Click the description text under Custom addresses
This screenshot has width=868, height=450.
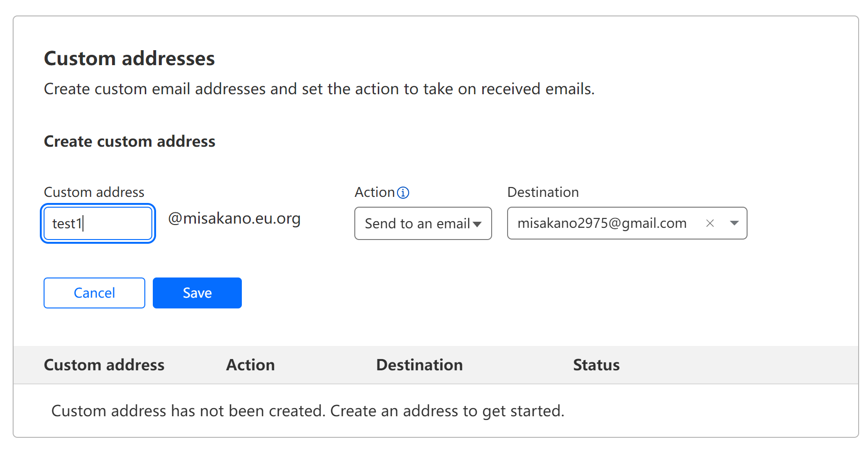(319, 89)
